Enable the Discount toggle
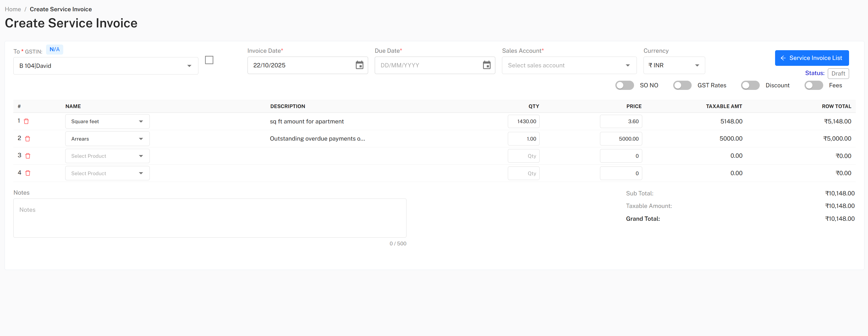Screen dimensions: 868x336 [x=750, y=85]
